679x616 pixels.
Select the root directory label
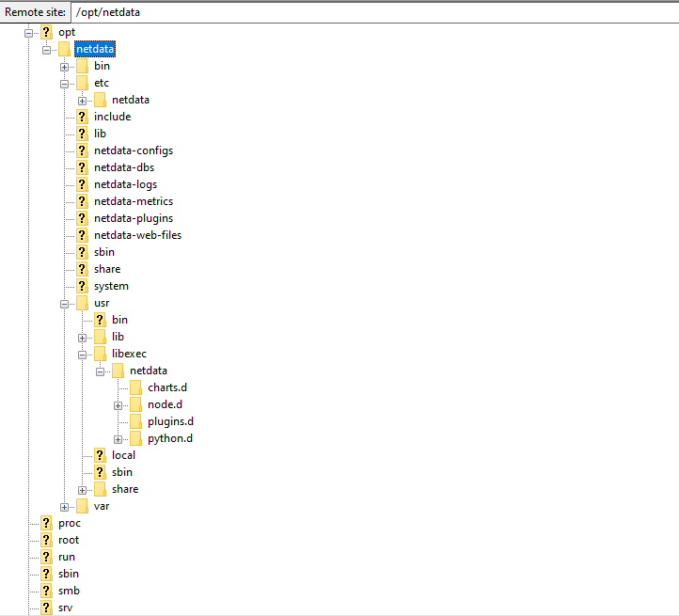click(x=69, y=540)
